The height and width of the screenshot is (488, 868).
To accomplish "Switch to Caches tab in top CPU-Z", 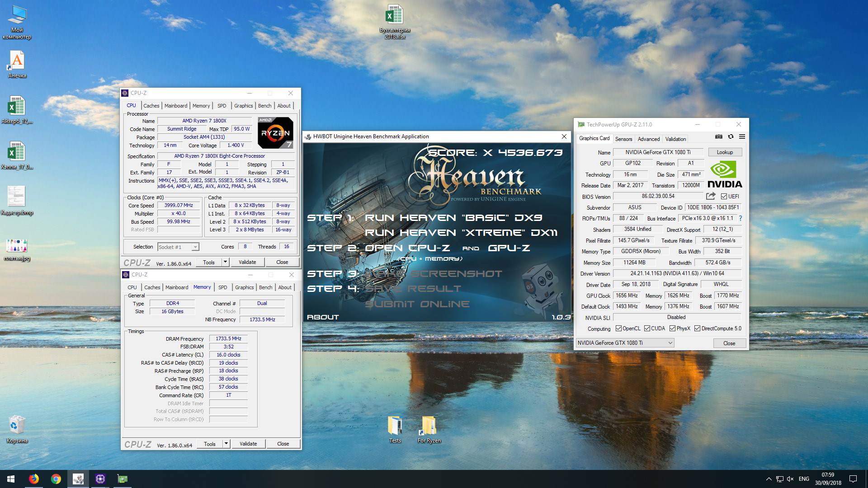I will coord(151,106).
